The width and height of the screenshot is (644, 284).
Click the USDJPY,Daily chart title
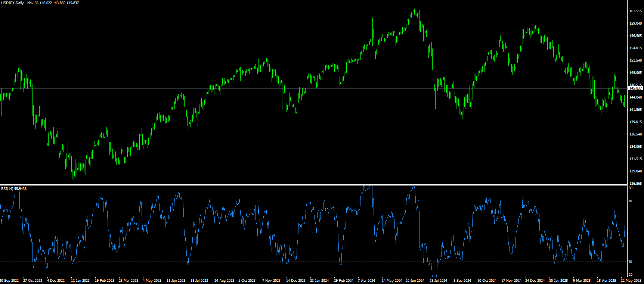click(x=12, y=3)
